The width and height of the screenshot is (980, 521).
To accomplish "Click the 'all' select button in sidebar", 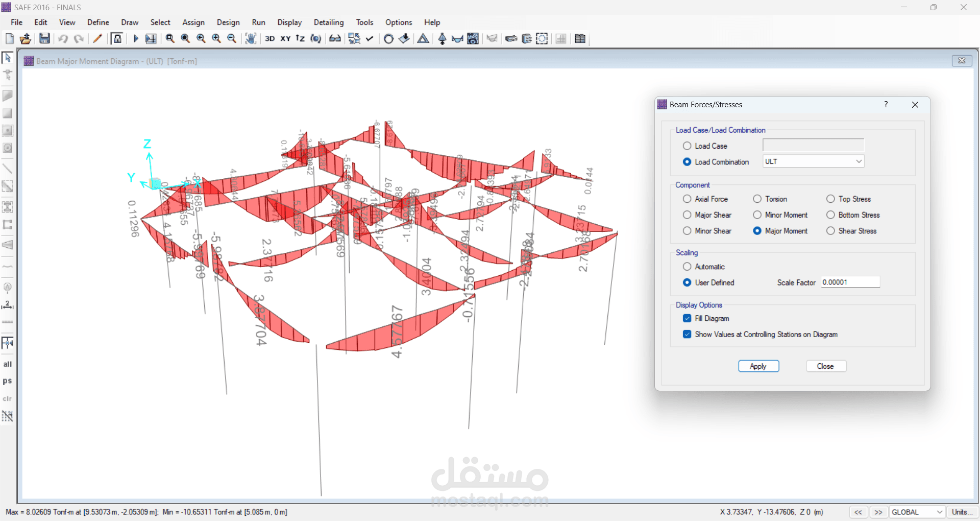I will tap(8, 364).
